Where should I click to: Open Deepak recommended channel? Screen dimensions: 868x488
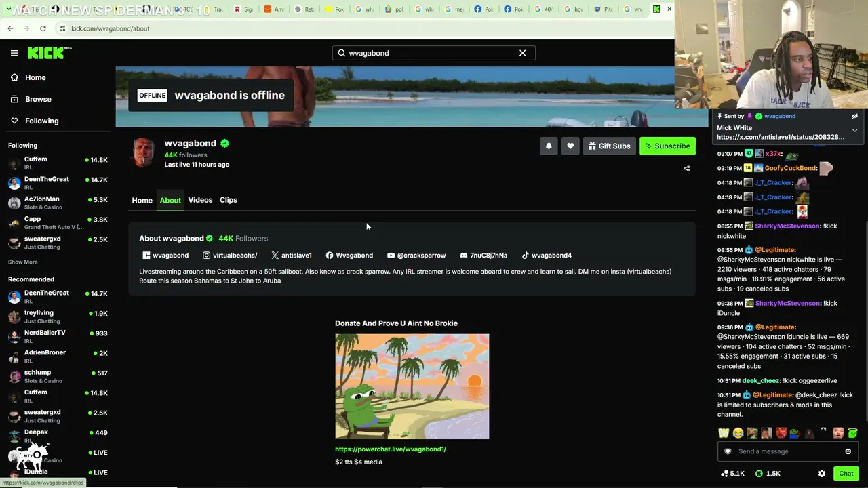click(x=58, y=436)
